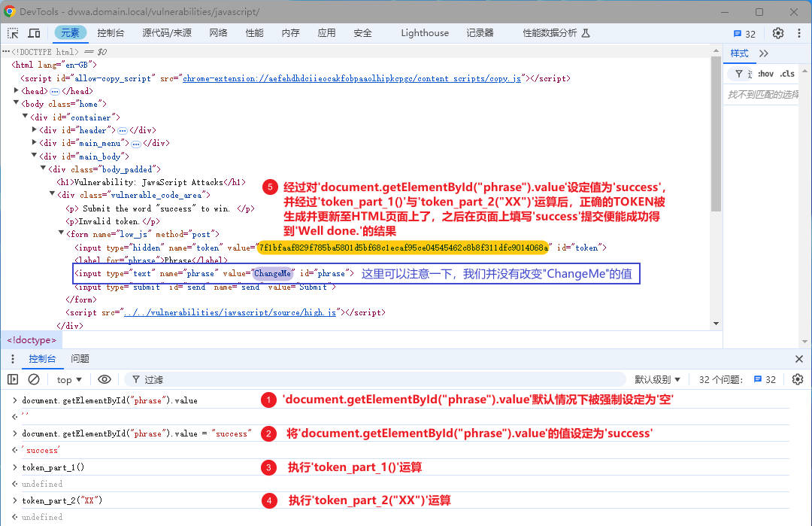Select the html lang=en-GB line
Image resolution: width=812 pixels, height=526 pixels.
[54, 65]
